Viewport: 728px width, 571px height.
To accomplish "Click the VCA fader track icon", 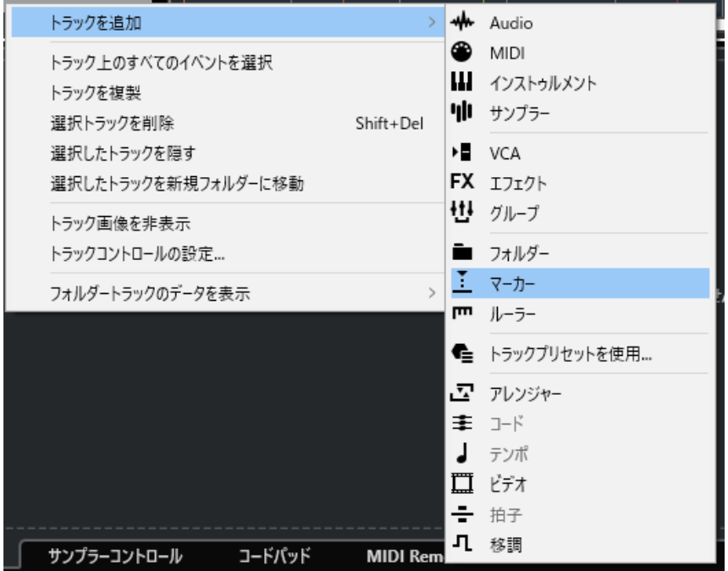I will coord(461,153).
